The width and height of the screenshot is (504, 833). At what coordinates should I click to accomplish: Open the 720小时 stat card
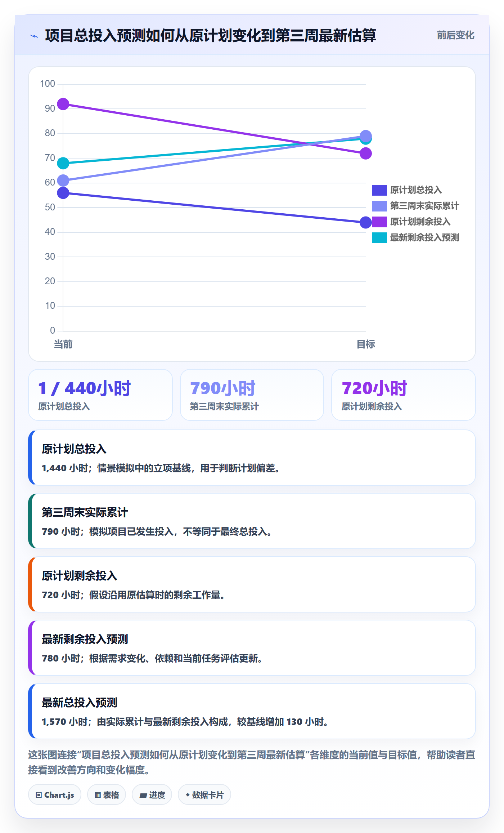(404, 395)
